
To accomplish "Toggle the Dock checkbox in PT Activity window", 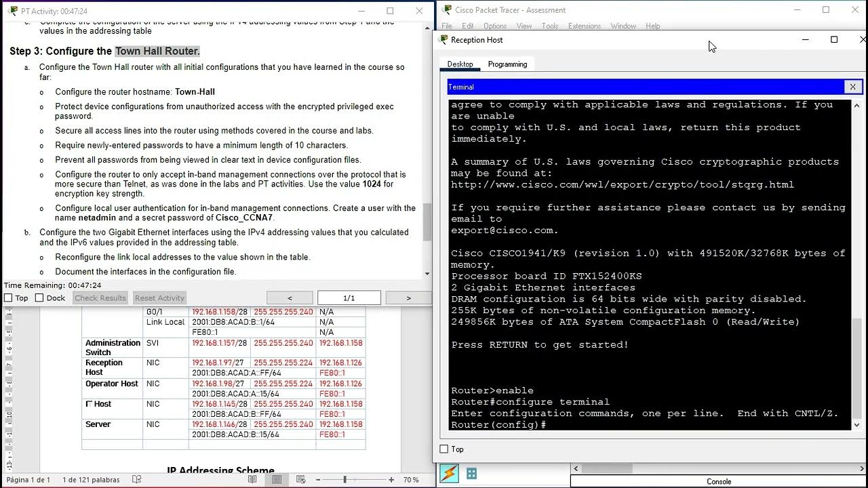I will tap(39, 298).
